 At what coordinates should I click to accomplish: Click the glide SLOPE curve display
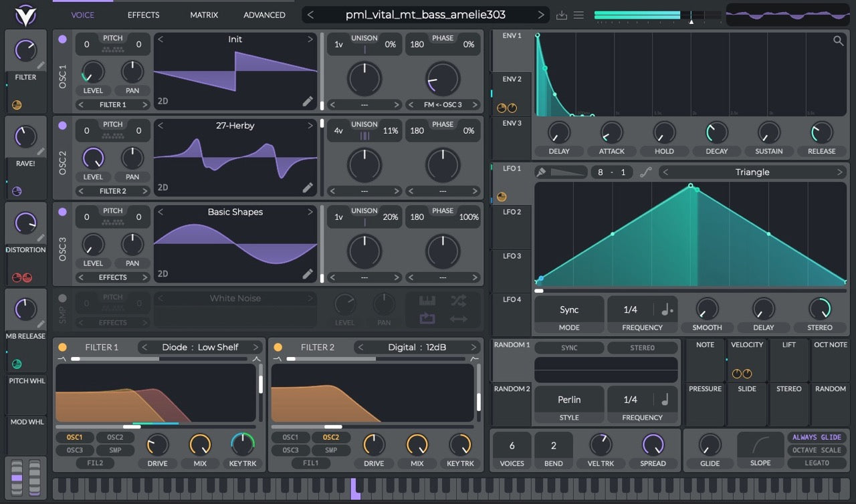point(760,445)
